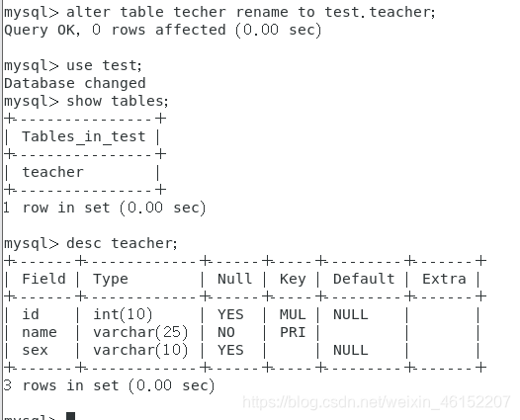Click the 'PRI' key value for name
520x420 pixels.
coord(293,332)
